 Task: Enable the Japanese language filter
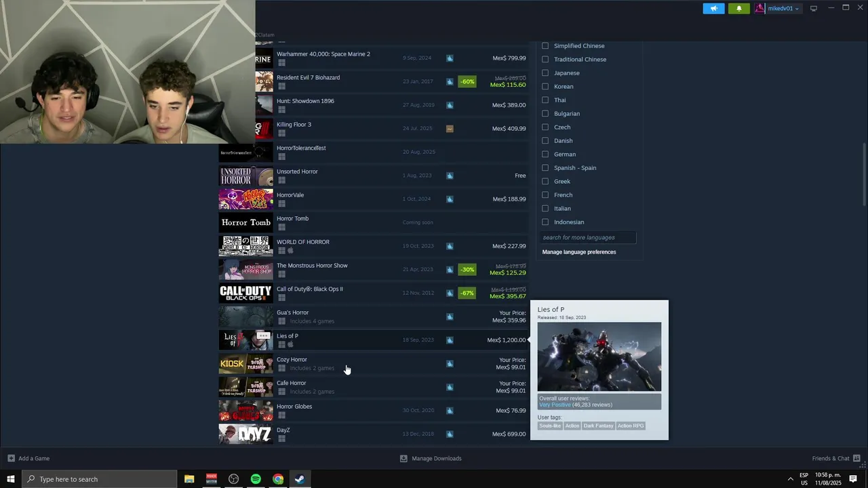pos(545,73)
